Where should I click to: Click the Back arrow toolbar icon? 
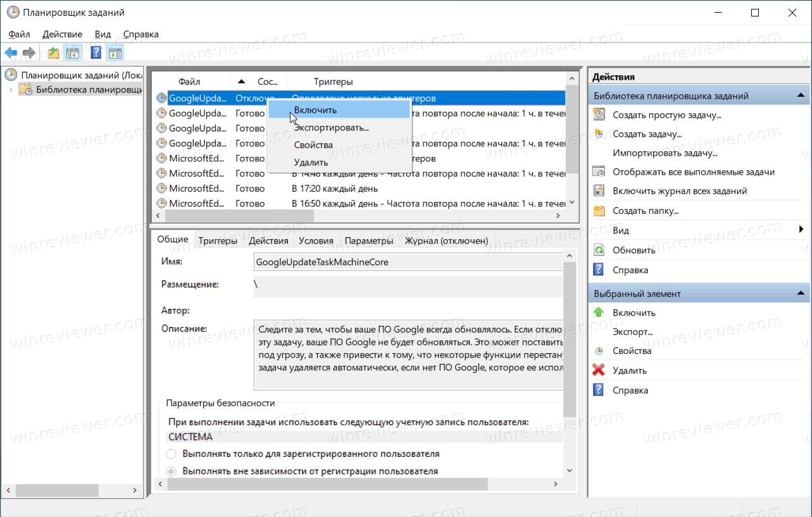tap(11, 53)
